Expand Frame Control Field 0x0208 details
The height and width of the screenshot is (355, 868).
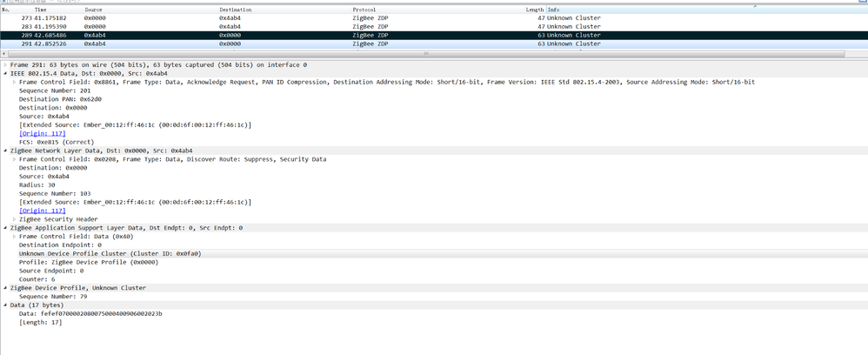(15, 159)
